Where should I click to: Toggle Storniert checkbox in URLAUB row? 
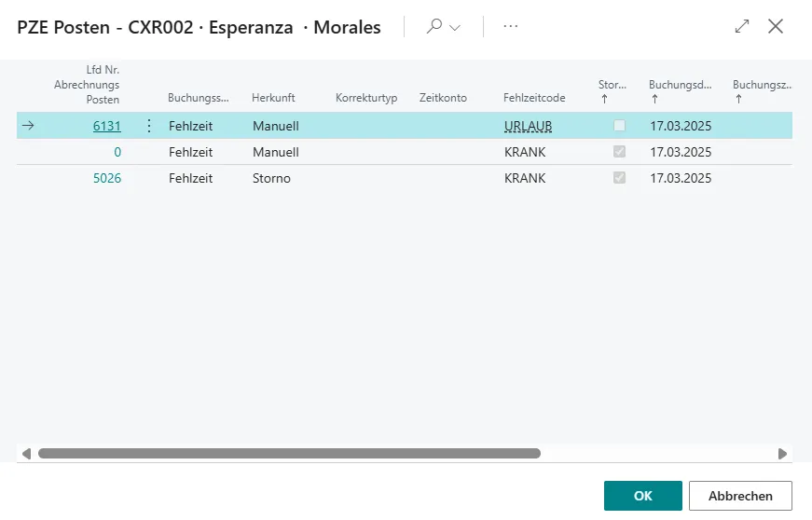coord(619,126)
